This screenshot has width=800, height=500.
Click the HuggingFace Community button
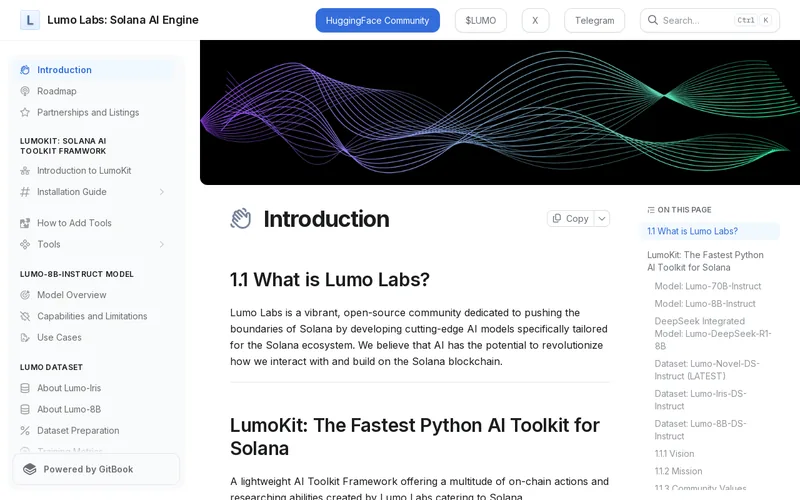[378, 20]
